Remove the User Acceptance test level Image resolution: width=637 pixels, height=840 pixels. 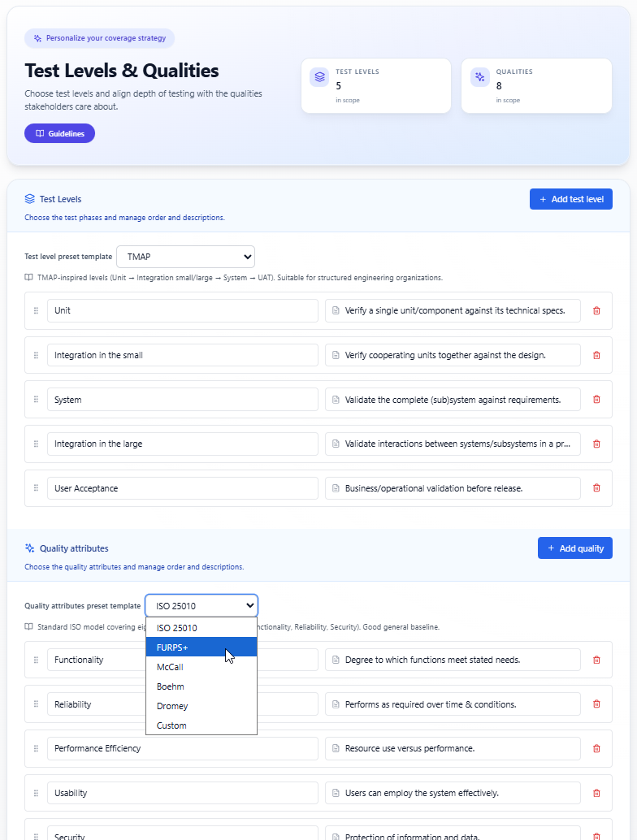(596, 488)
